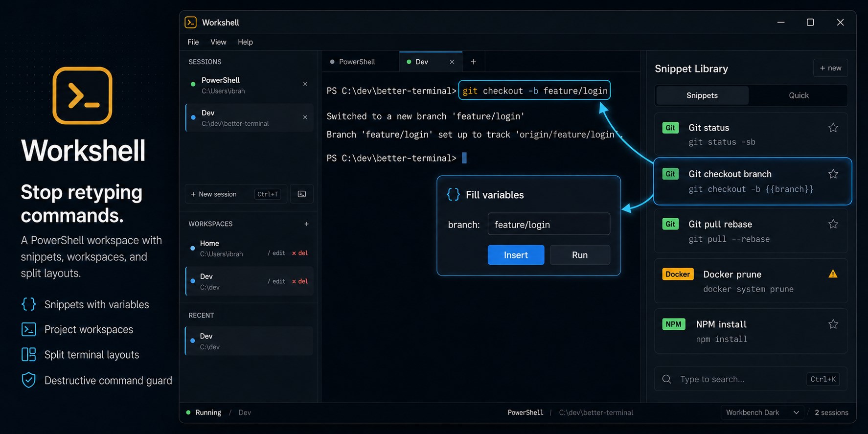868x434 pixels.
Task: Click the Run button
Action: point(580,255)
